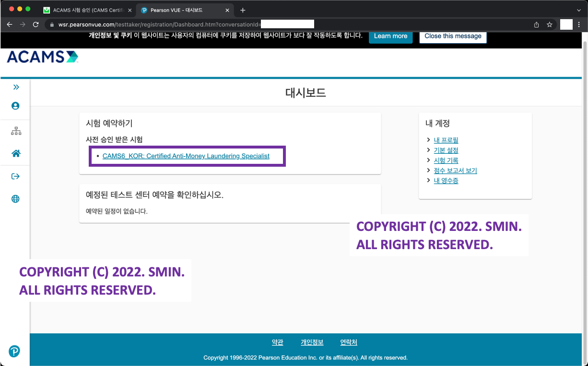Close the ACAMS 시험 승인 tab
The height and width of the screenshot is (366, 588).
tap(130, 10)
